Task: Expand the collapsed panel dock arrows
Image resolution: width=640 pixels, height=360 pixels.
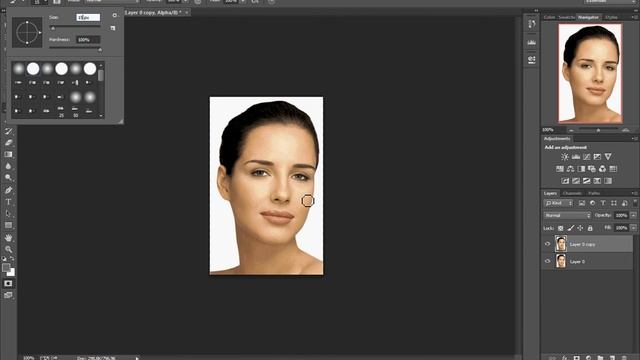Action: click(536, 11)
